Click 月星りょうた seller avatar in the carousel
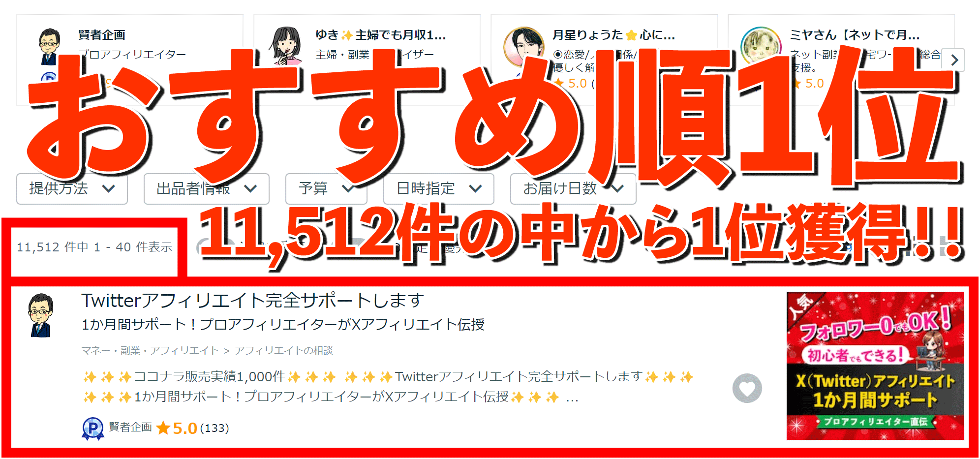980x459 pixels. (x=524, y=47)
